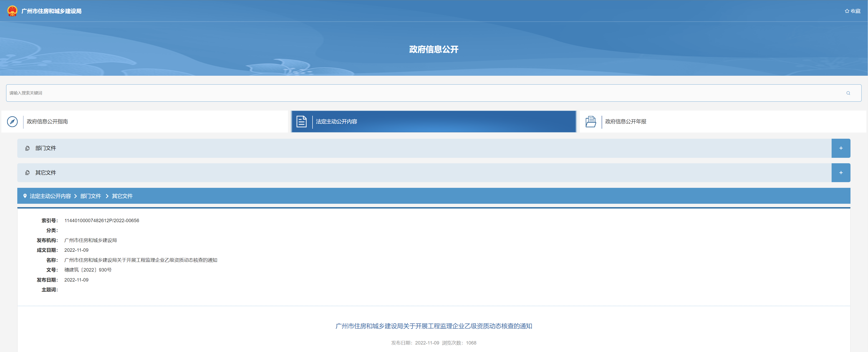The width and height of the screenshot is (868, 352).
Task: Switch to 政府信息公开年报 tab
Action: pos(625,122)
